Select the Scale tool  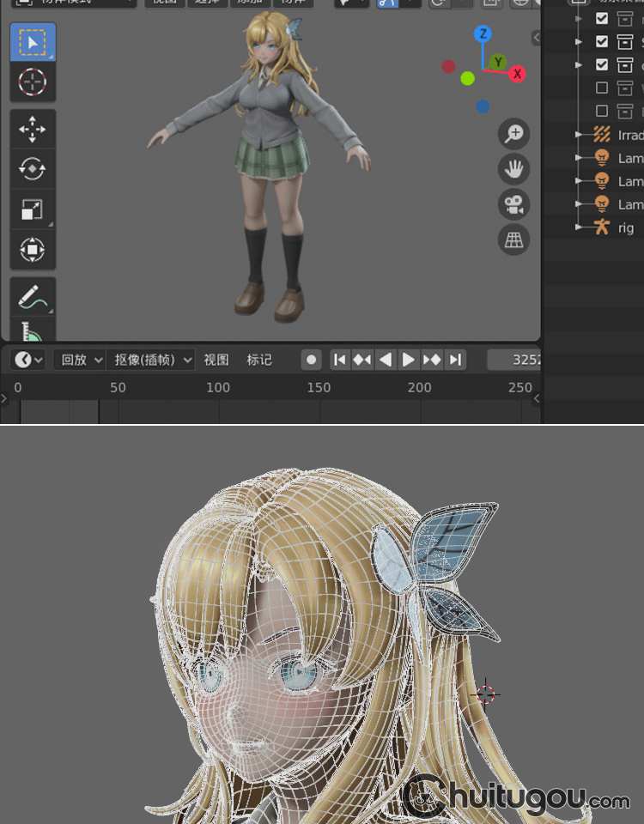[33, 209]
